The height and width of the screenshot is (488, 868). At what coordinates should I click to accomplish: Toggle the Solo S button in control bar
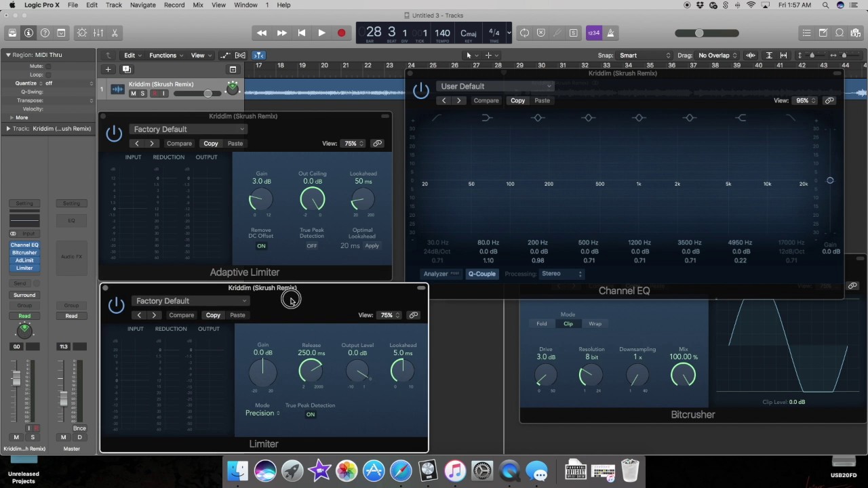click(x=573, y=33)
